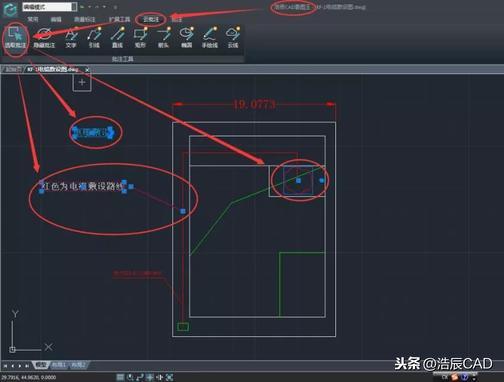
Task: Toggle the ortho mode status bar icon
Action: tap(140, 377)
